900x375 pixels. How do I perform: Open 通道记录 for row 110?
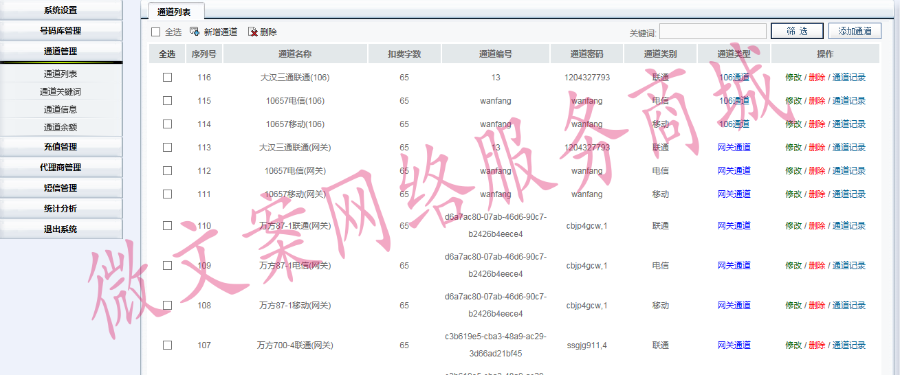(x=849, y=226)
